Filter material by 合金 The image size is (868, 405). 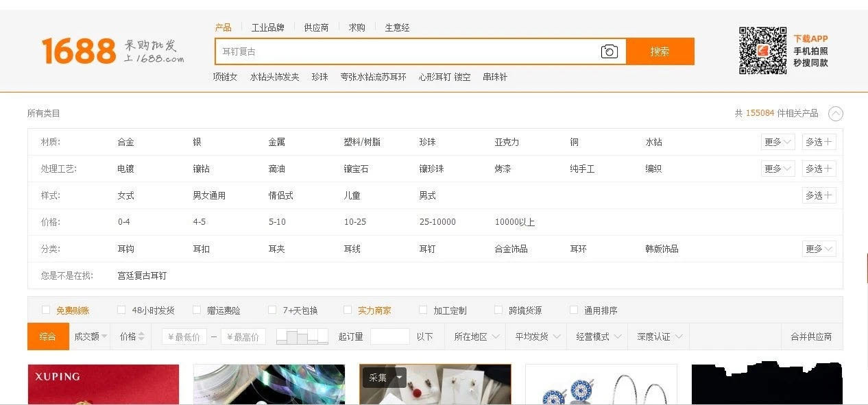point(125,142)
